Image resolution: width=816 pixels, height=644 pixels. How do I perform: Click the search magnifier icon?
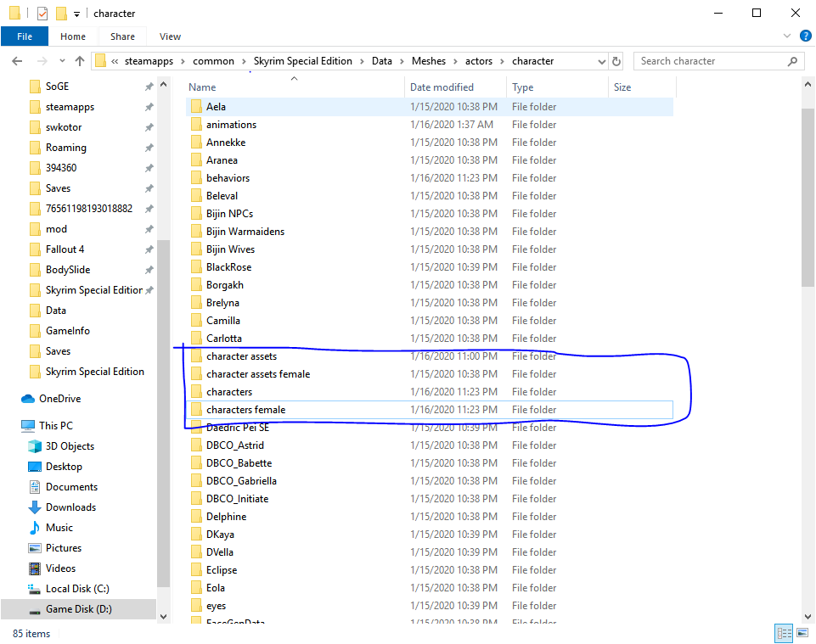[x=792, y=61]
